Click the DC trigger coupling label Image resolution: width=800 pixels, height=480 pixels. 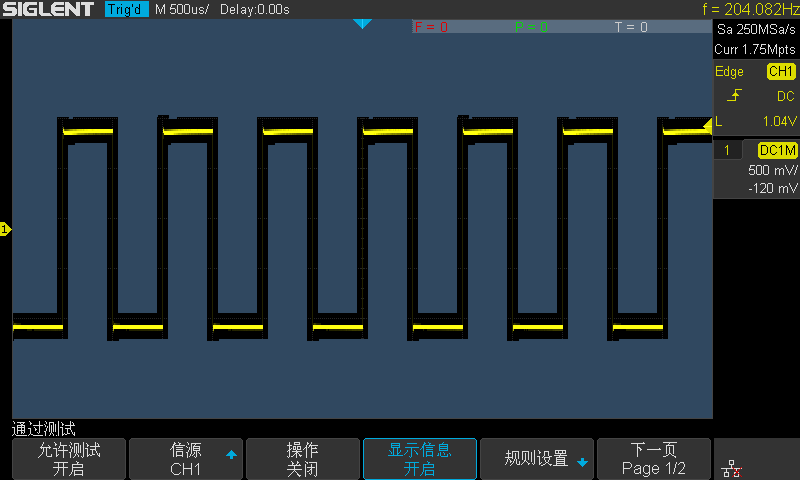tap(786, 96)
